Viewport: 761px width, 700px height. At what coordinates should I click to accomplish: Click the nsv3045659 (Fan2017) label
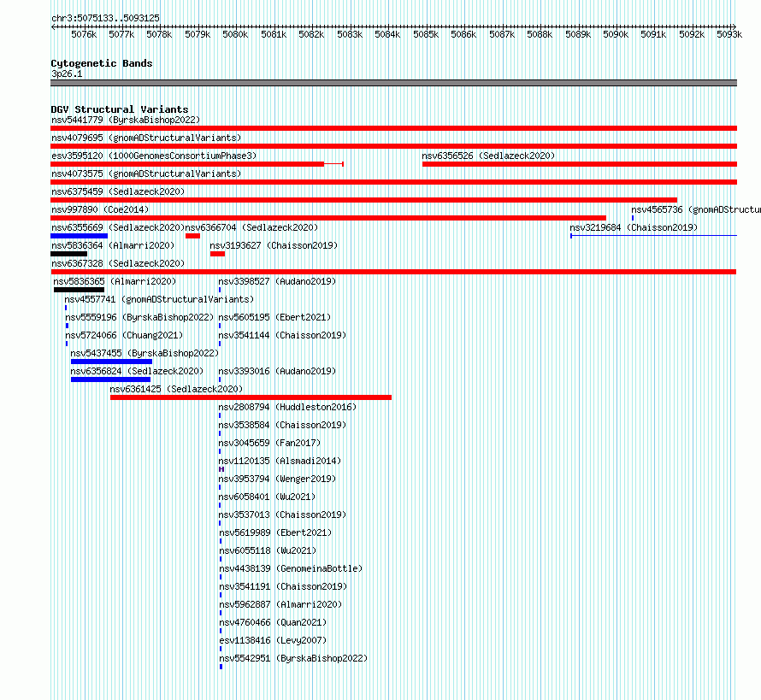coord(269,443)
